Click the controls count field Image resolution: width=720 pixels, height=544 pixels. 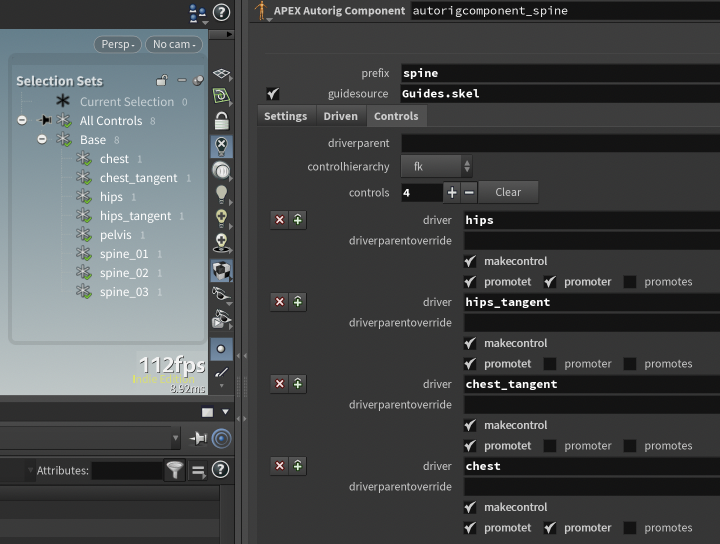coord(422,192)
